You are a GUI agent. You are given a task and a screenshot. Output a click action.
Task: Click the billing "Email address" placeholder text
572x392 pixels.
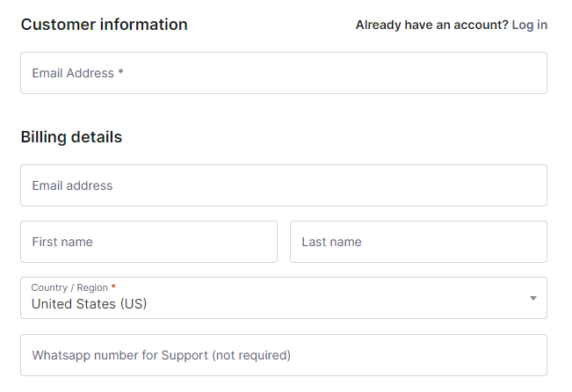[x=72, y=185]
